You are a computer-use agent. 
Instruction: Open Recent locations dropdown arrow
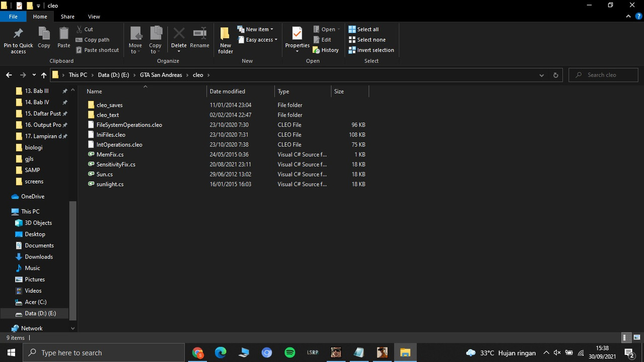click(34, 75)
